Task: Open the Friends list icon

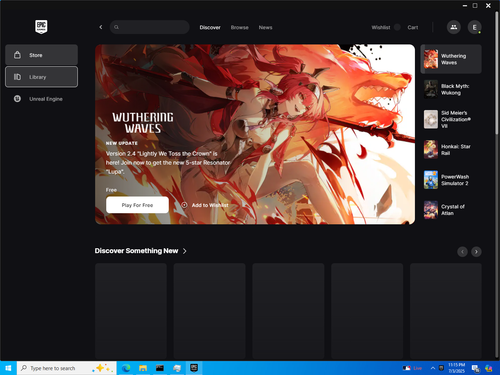Action: (454, 27)
